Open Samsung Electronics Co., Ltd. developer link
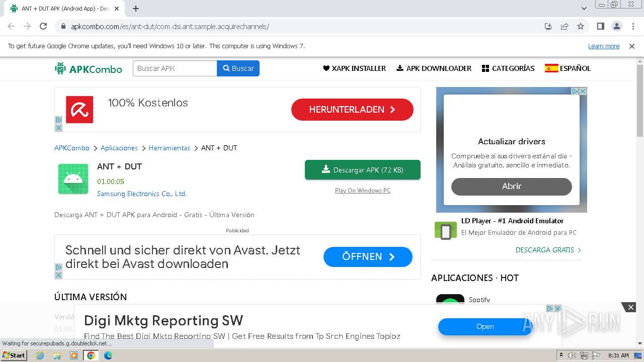This screenshot has width=644, height=362. point(142,194)
